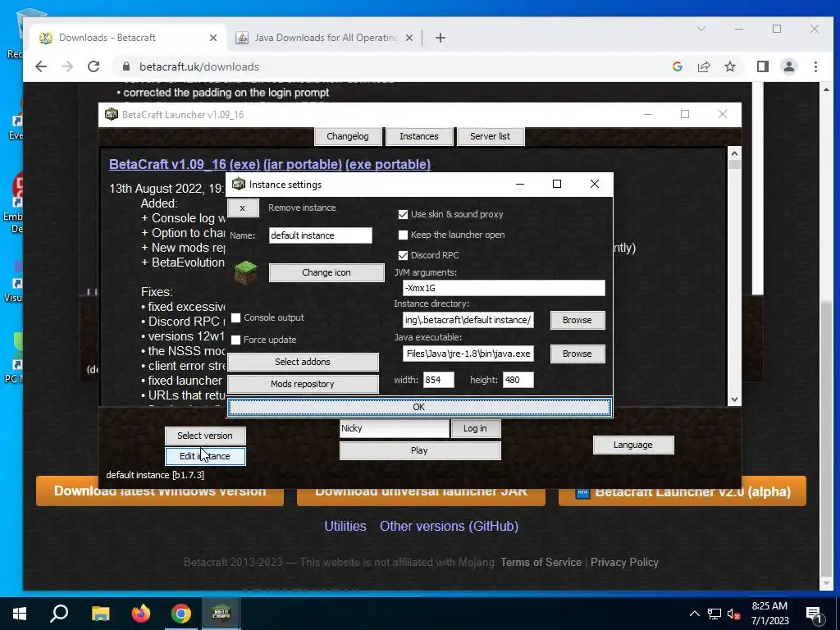The width and height of the screenshot is (840, 630).
Task: Open Chrome profile icon
Action: 789,66
